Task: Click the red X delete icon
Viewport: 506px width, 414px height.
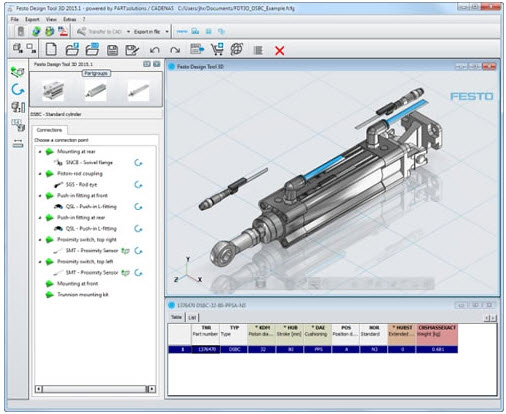Action: (x=280, y=51)
